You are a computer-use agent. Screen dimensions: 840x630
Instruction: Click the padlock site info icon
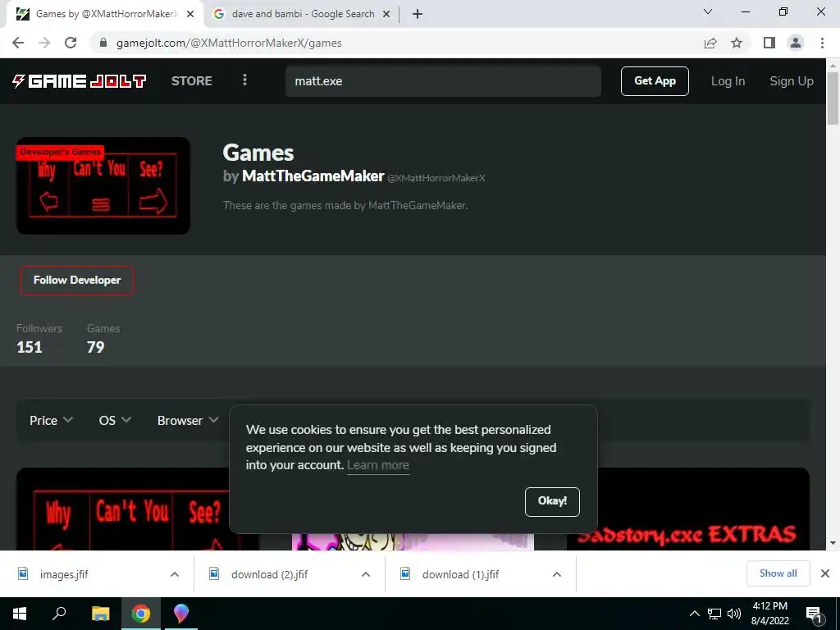103,43
